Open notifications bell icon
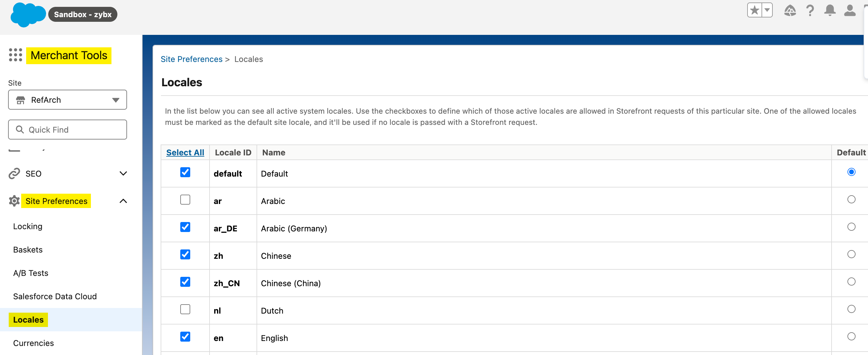Screen dimensions: 868x355 pyautogui.click(x=830, y=11)
